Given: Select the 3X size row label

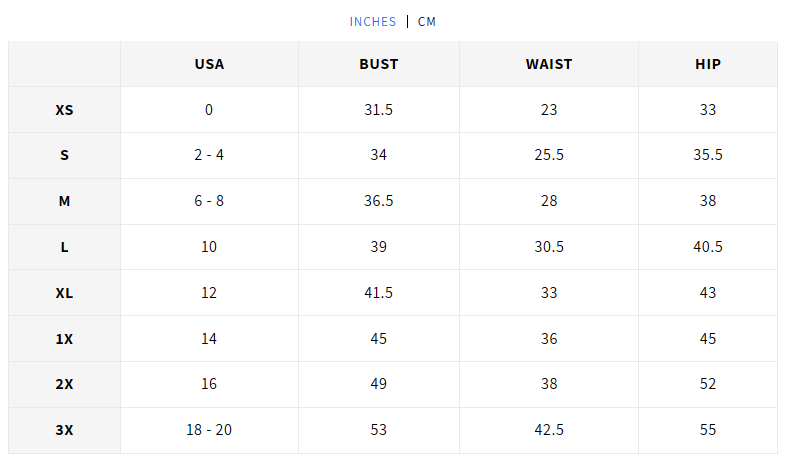Looking at the screenshot, I should [x=64, y=430].
